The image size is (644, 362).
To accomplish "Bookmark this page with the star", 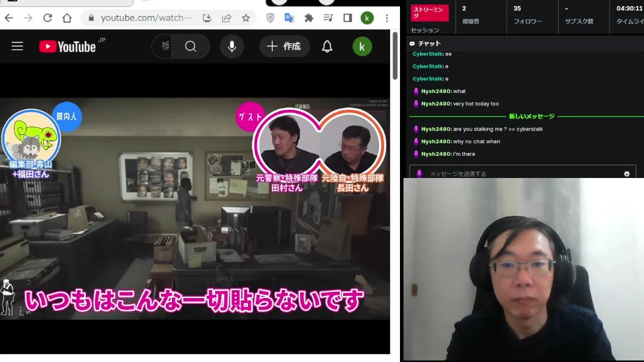I will 246,18.
